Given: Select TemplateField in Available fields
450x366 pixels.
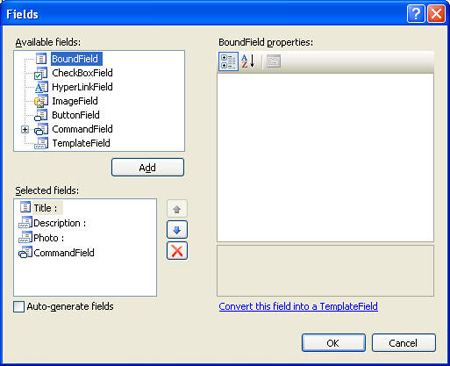Looking at the screenshot, I should (81, 143).
